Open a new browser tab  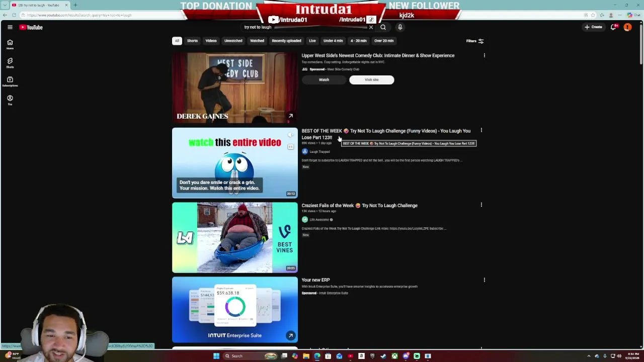[x=75, y=5]
